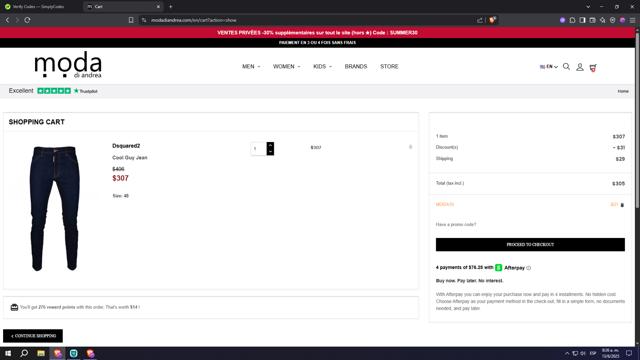640x360 pixels.
Task: Go back to previous page
Action: click(7, 20)
